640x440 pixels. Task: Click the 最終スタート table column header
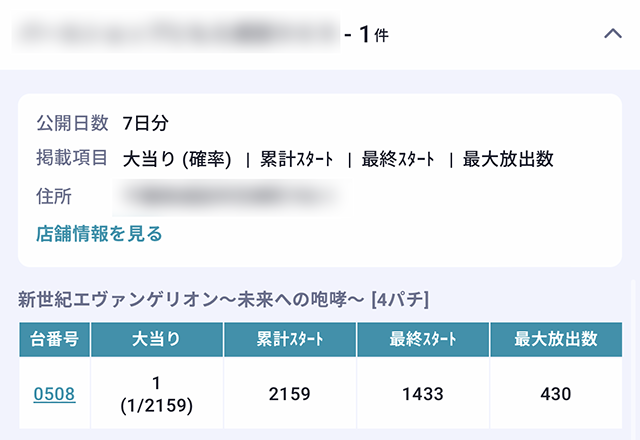[422, 339]
